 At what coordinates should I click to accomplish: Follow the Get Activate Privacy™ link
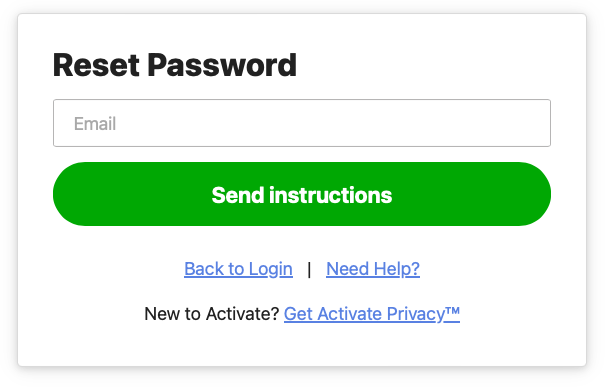pyautogui.click(x=372, y=314)
